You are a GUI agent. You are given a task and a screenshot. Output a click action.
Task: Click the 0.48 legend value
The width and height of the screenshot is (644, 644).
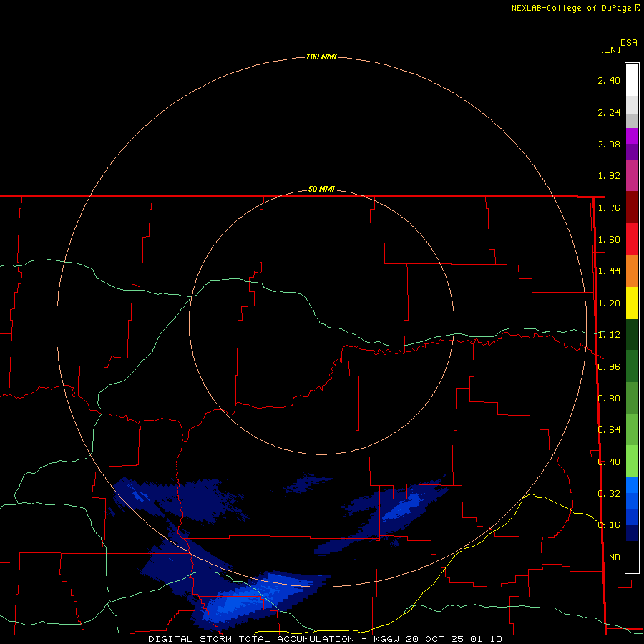[609, 462]
